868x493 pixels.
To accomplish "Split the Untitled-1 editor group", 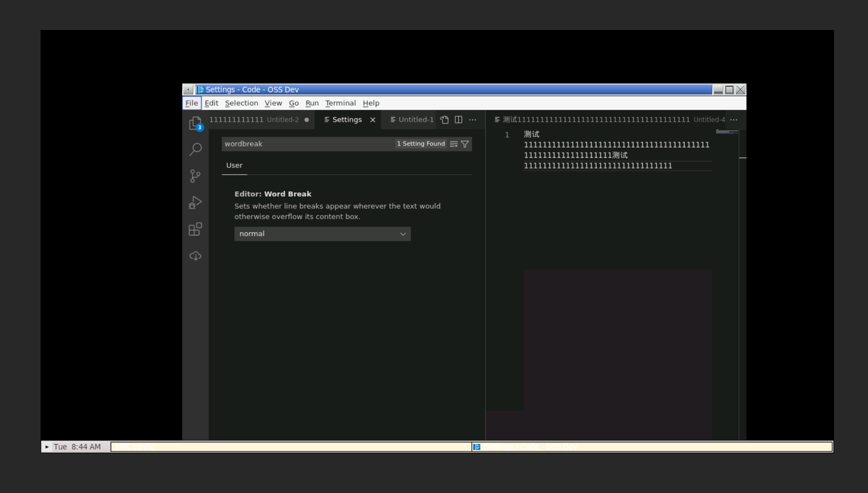I will pyautogui.click(x=458, y=120).
